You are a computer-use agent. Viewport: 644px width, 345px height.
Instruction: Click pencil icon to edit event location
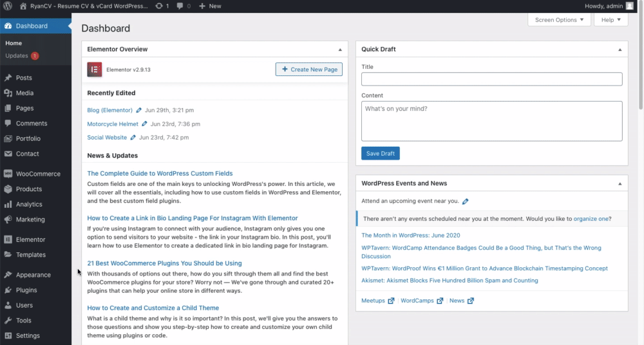(x=466, y=201)
